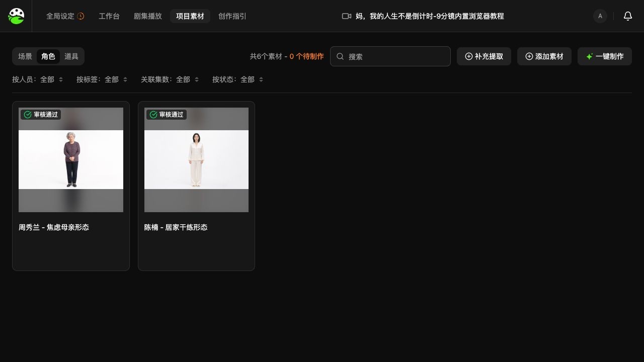Open 剧集播放 tab
This screenshot has height=362, width=644.
tap(148, 16)
